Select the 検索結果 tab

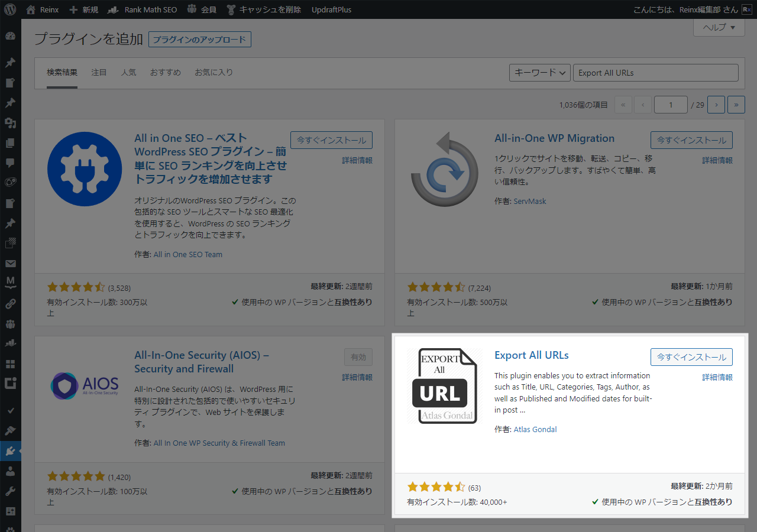[62, 72]
